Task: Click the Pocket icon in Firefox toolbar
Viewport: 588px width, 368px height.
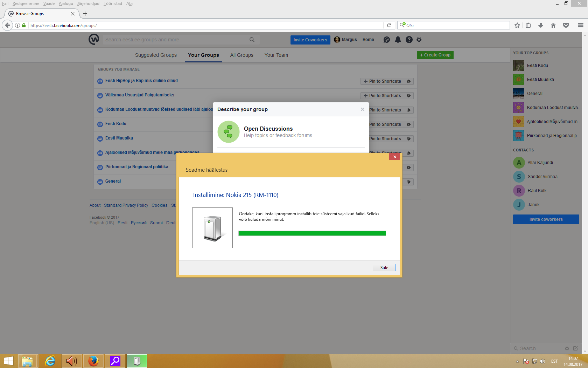Action: point(566,25)
